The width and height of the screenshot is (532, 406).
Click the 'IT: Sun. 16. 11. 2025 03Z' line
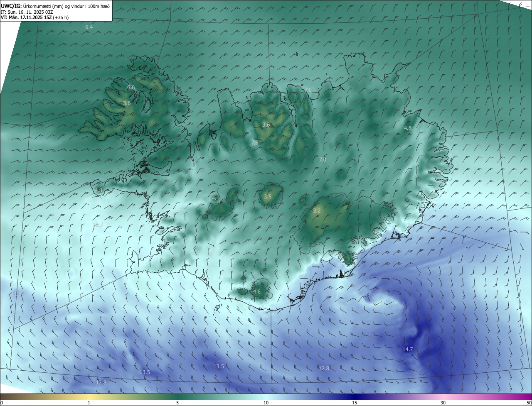coord(27,12)
